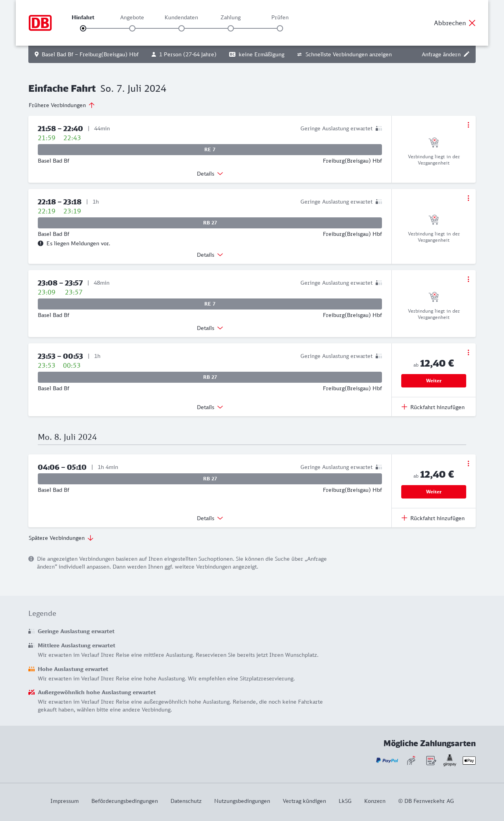Click the warning icon beside Es liegen Meldungen vor

tap(41, 243)
